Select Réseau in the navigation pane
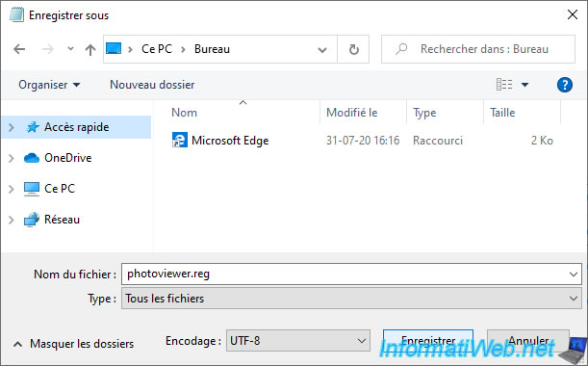The image size is (588, 366). click(x=62, y=220)
